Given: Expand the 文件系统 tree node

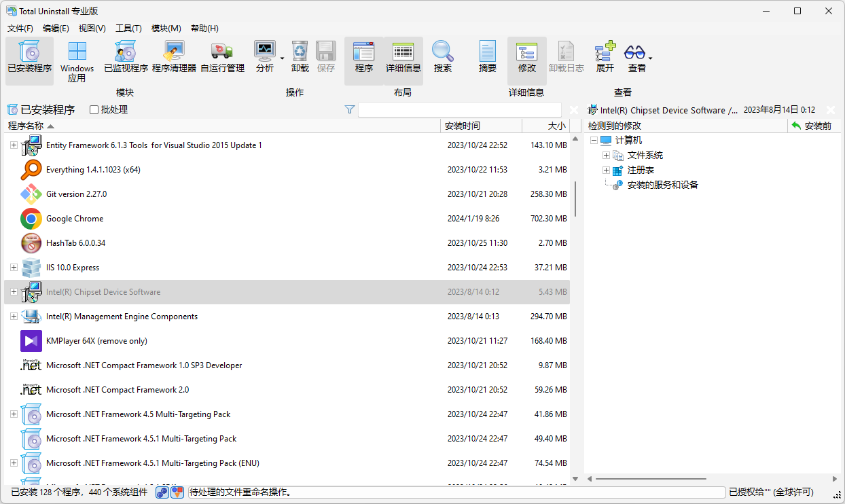Looking at the screenshot, I should [607, 156].
